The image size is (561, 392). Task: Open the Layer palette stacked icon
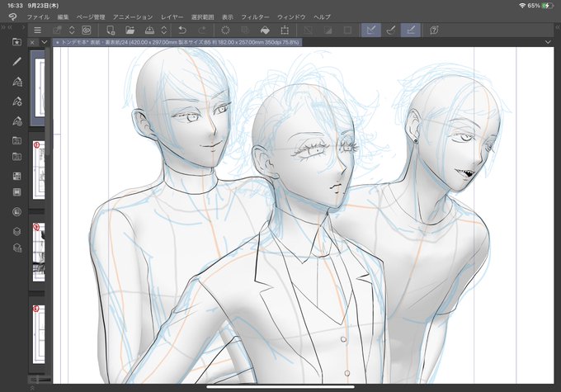pos(16,232)
